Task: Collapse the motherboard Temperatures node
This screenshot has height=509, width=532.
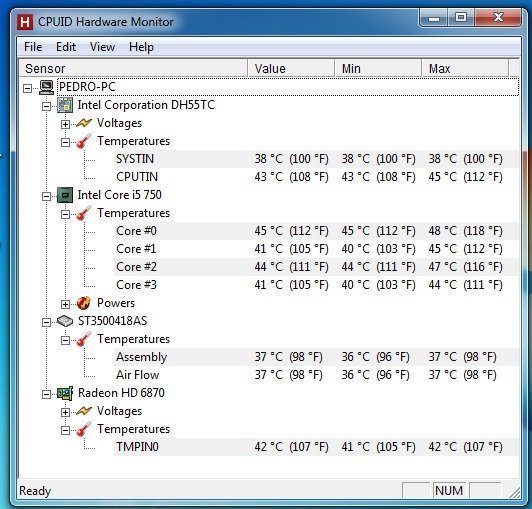Action: click(x=65, y=143)
